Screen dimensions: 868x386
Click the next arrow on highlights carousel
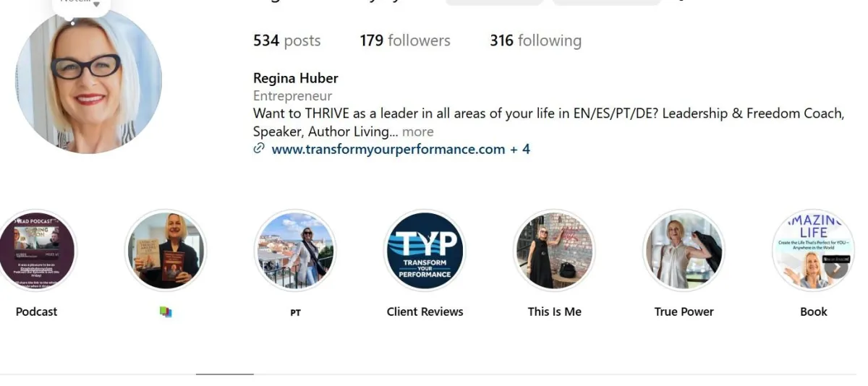coord(836,267)
